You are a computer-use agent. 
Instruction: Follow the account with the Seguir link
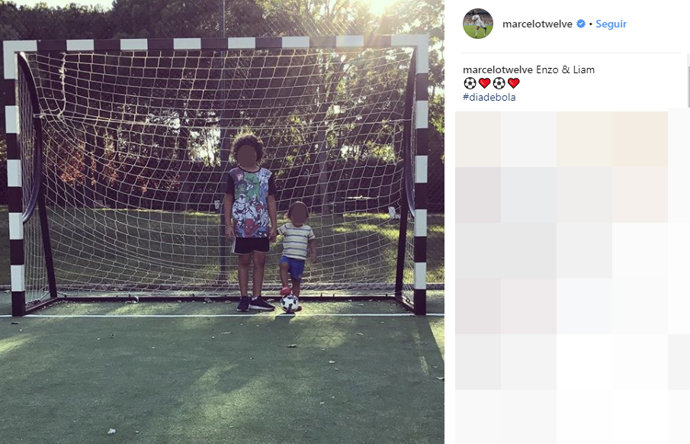tap(611, 24)
